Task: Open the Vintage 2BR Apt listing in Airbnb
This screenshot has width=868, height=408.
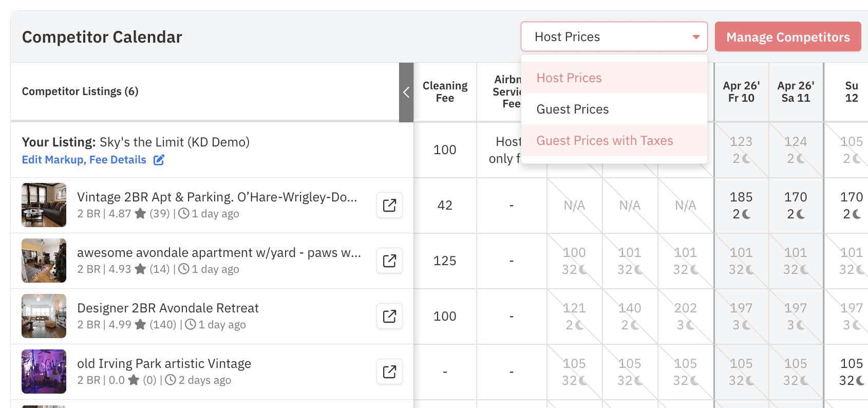Action: click(389, 205)
